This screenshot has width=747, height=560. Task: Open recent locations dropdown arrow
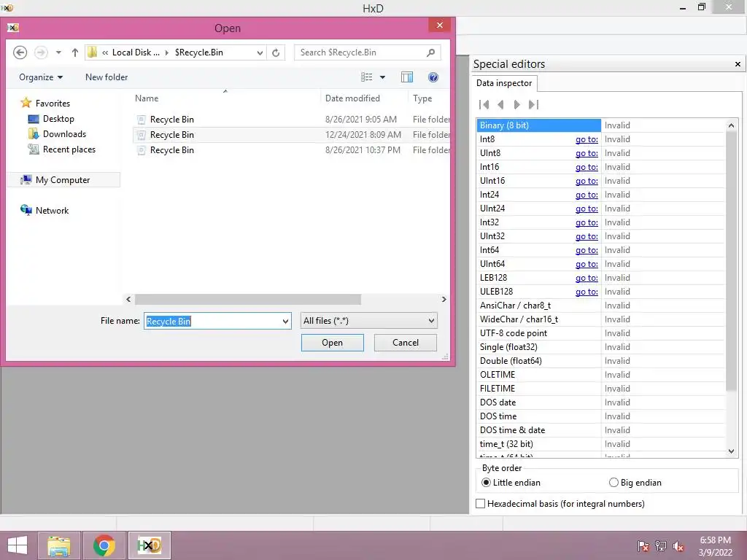pyautogui.click(x=58, y=52)
